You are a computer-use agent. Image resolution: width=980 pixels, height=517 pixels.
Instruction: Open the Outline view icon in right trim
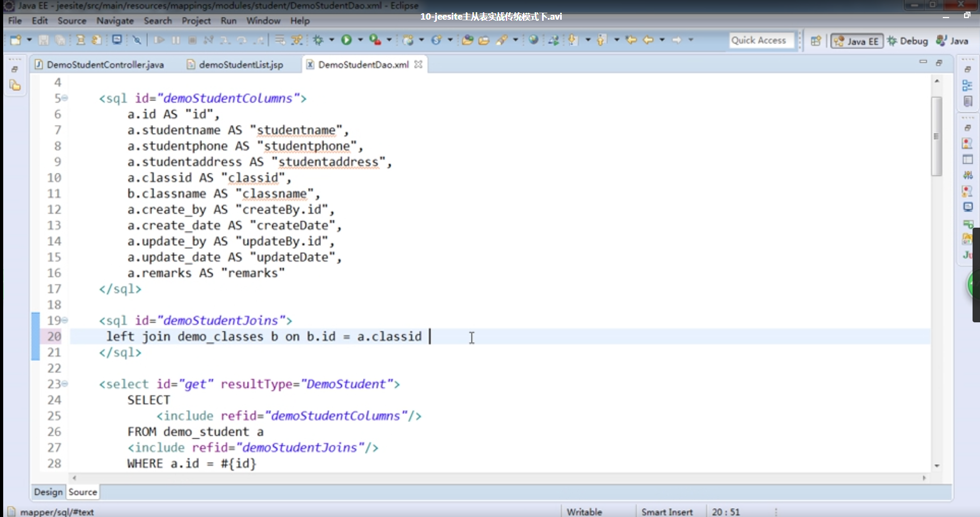[x=968, y=86]
